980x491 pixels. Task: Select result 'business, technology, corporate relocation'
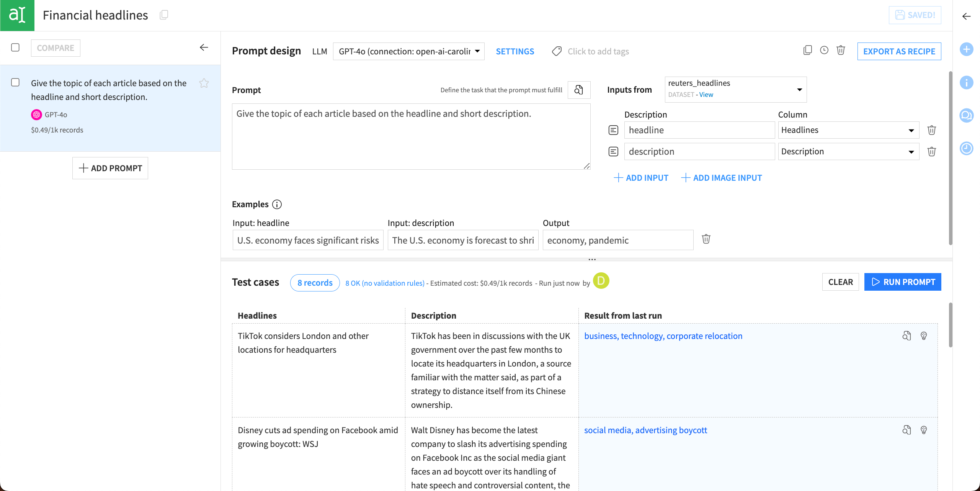(x=663, y=336)
